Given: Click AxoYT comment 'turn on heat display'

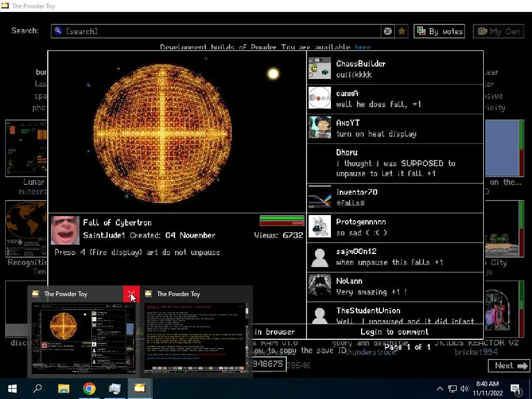Looking at the screenshot, I should (x=376, y=134).
